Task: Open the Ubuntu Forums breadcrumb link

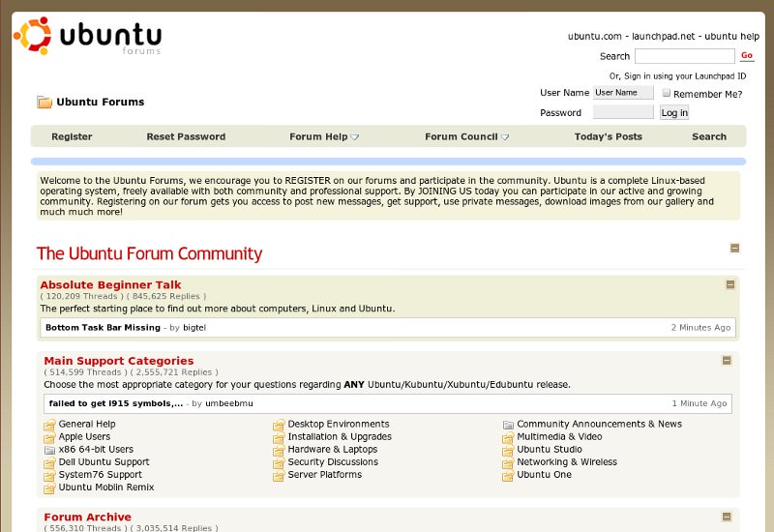Action: click(101, 103)
